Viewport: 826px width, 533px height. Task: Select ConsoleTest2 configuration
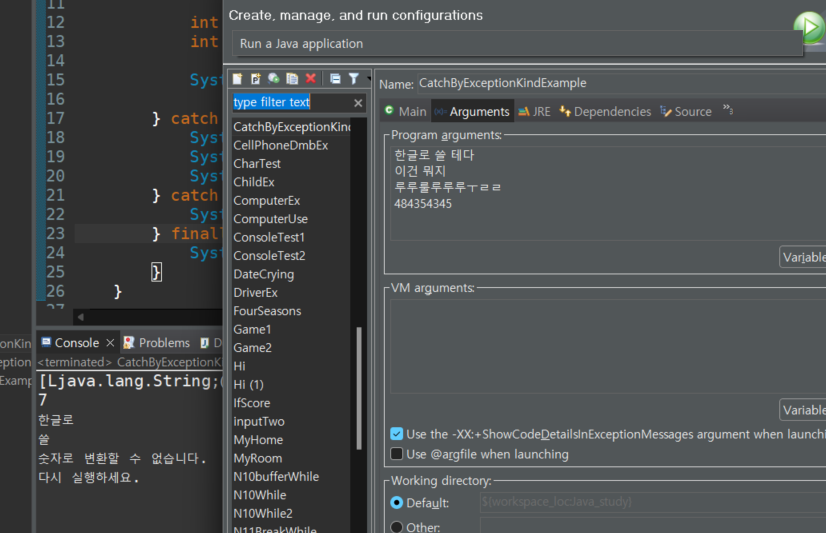269,255
